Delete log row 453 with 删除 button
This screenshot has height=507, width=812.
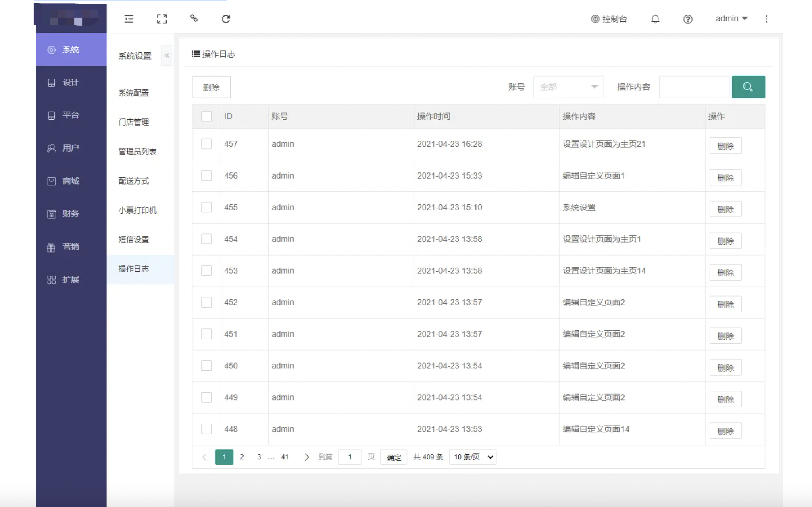pyautogui.click(x=725, y=273)
